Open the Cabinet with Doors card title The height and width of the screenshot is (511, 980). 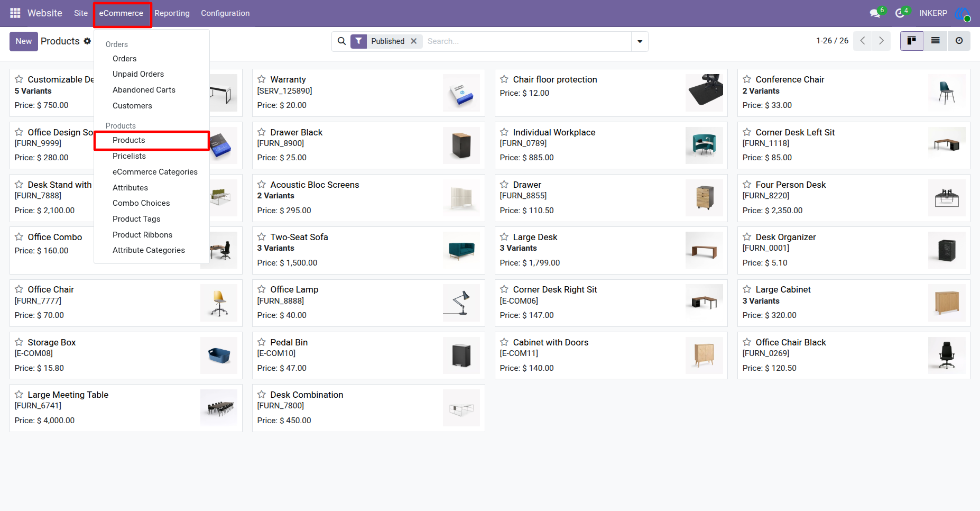550,342
